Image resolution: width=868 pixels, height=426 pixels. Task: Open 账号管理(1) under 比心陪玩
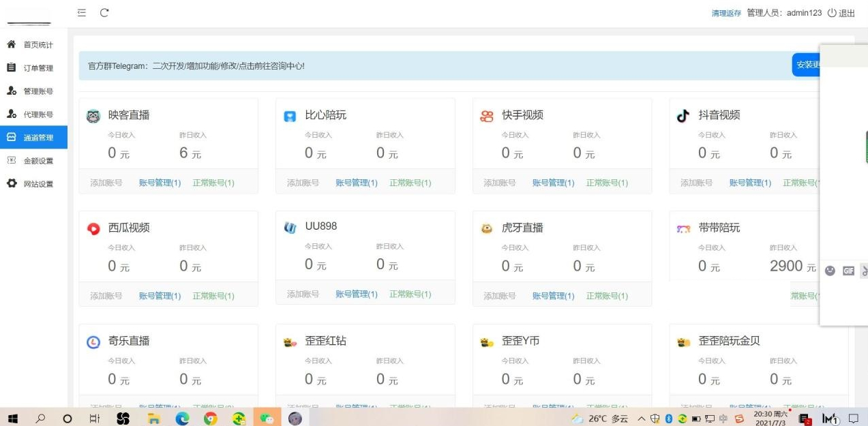click(x=357, y=183)
